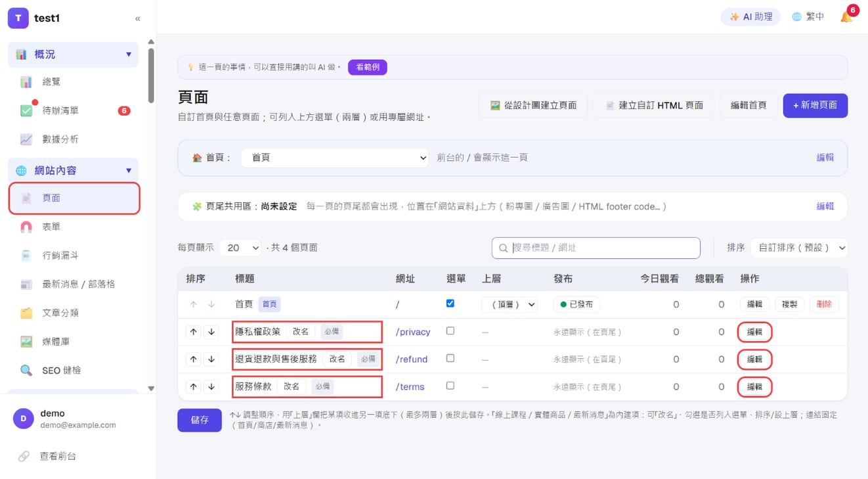Click the 看範例 example button

coord(368,67)
